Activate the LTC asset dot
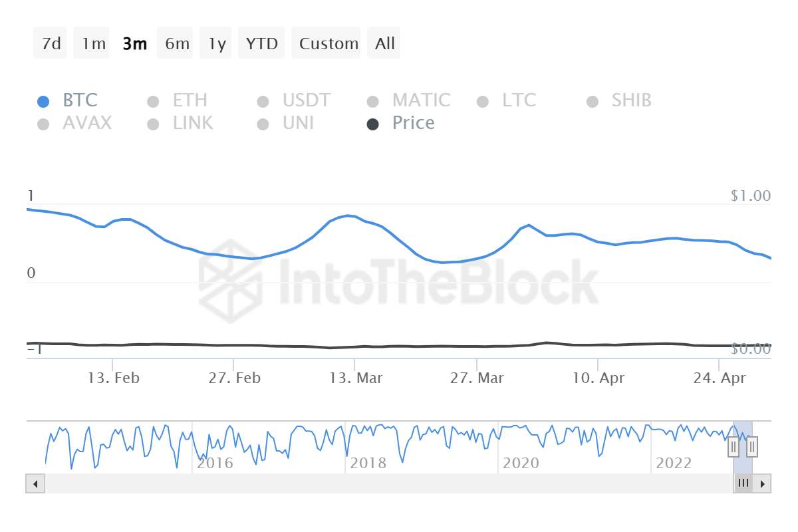 click(483, 101)
